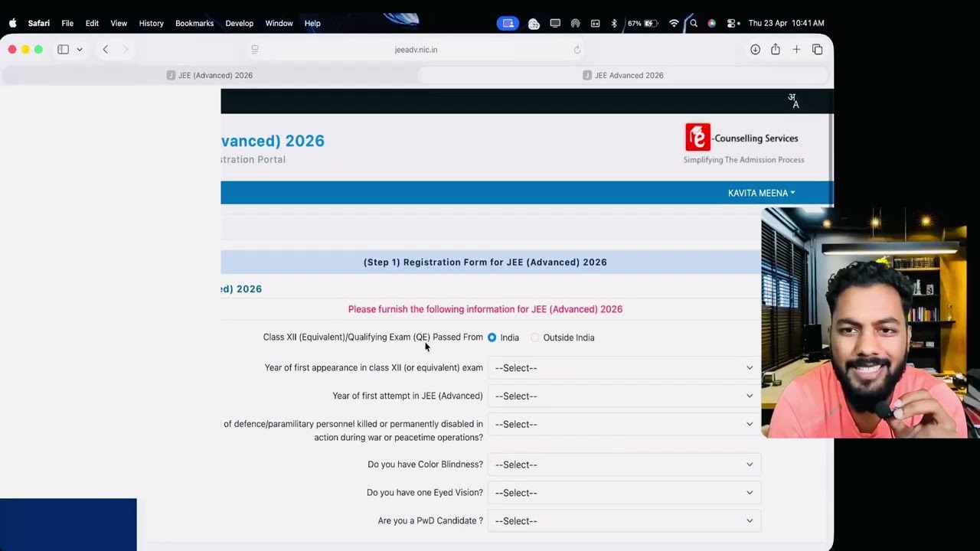Open the date and time Thu 23 Apr
The height and width of the screenshot is (551, 980).
(786, 23)
